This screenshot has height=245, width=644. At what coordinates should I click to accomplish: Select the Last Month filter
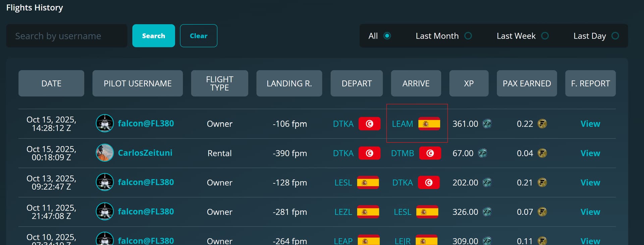coord(468,36)
